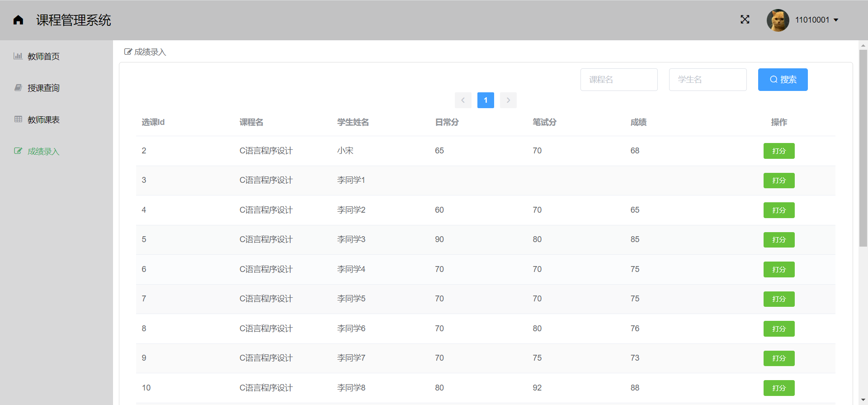Click the scrollbar up arrow
The image size is (868, 405).
[x=863, y=45]
